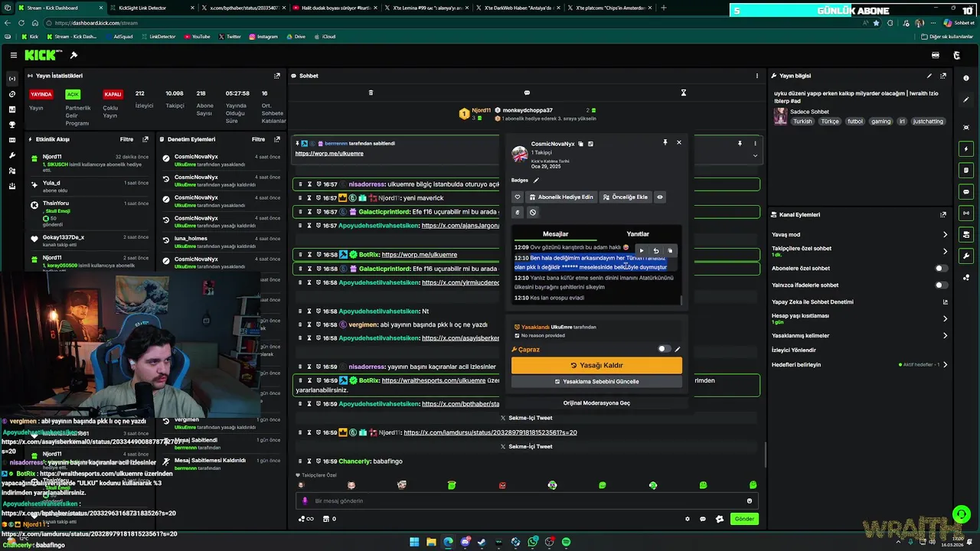Click the mute microphone icon in user card

(518, 213)
